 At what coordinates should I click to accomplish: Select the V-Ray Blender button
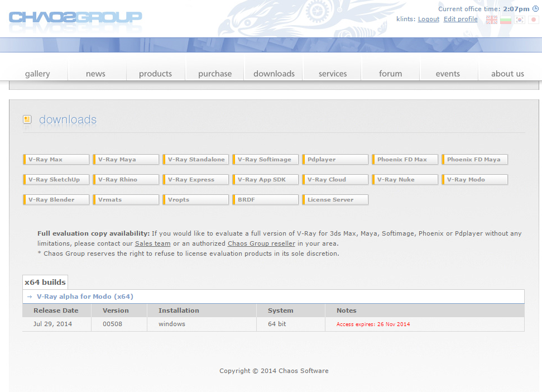[x=56, y=199]
